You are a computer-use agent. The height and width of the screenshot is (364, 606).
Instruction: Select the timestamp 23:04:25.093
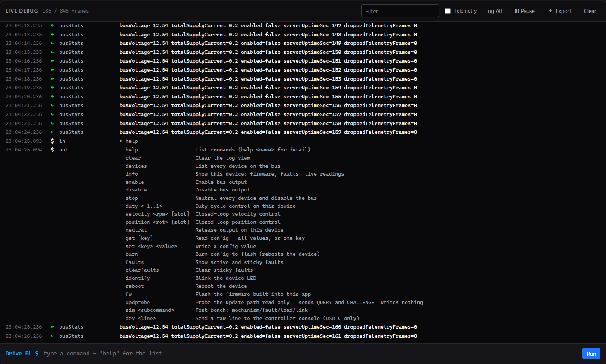coord(24,141)
